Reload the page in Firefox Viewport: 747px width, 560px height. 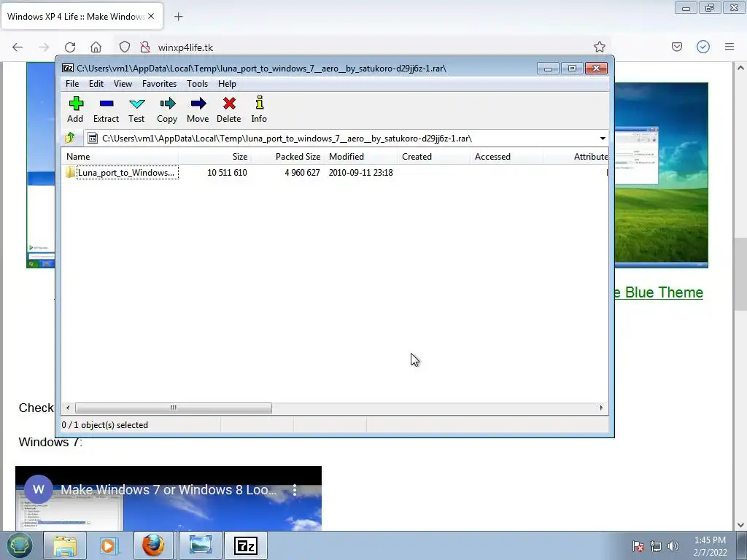coord(70,47)
